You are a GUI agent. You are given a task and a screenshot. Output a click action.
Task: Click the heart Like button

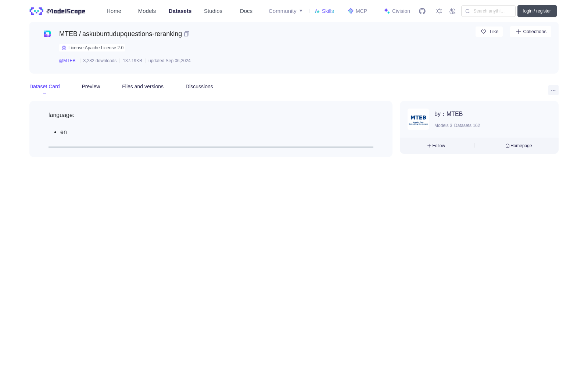tap(489, 32)
